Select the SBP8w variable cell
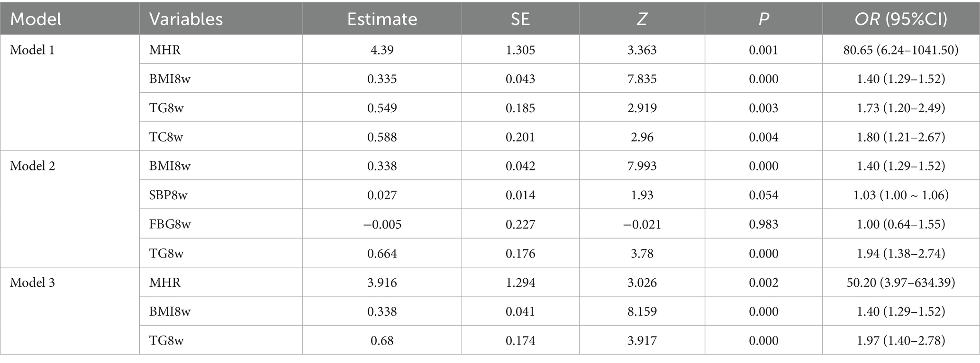Viewport: 980px width, 363px height. point(168,195)
